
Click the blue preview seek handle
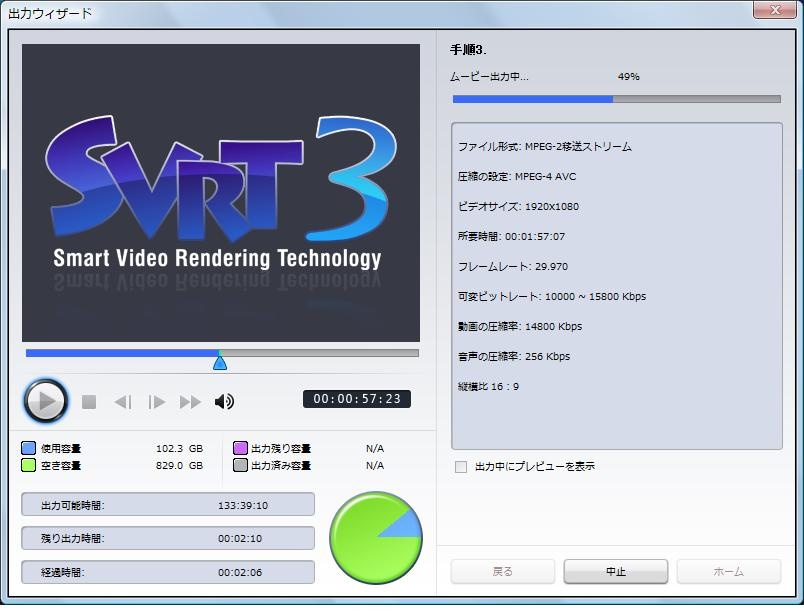click(x=220, y=362)
